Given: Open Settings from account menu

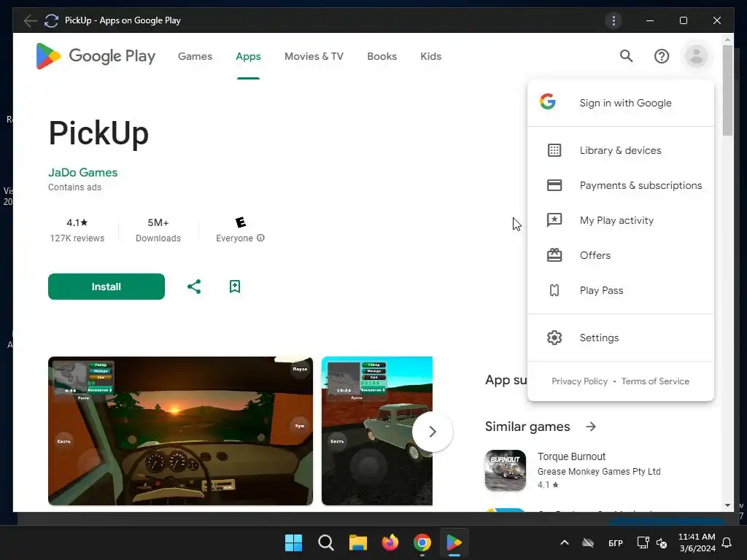Looking at the screenshot, I should 621,338.
